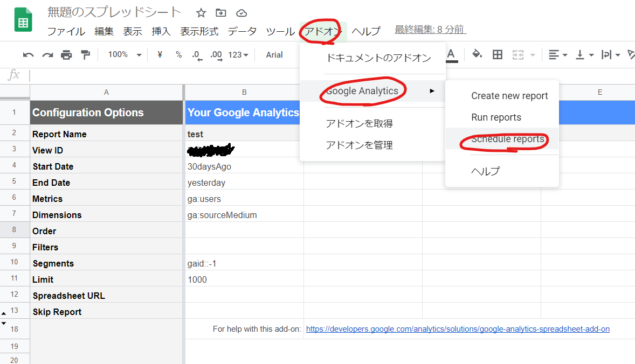This screenshot has width=635, height=364.
Task: Select column E header
Action: tap(600, 92)
